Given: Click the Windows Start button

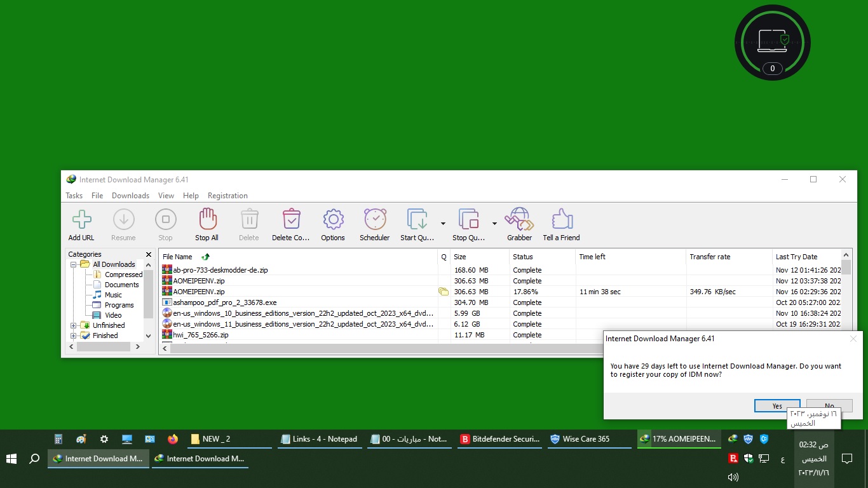Looking at the screenshot, I should click(11, 459).
